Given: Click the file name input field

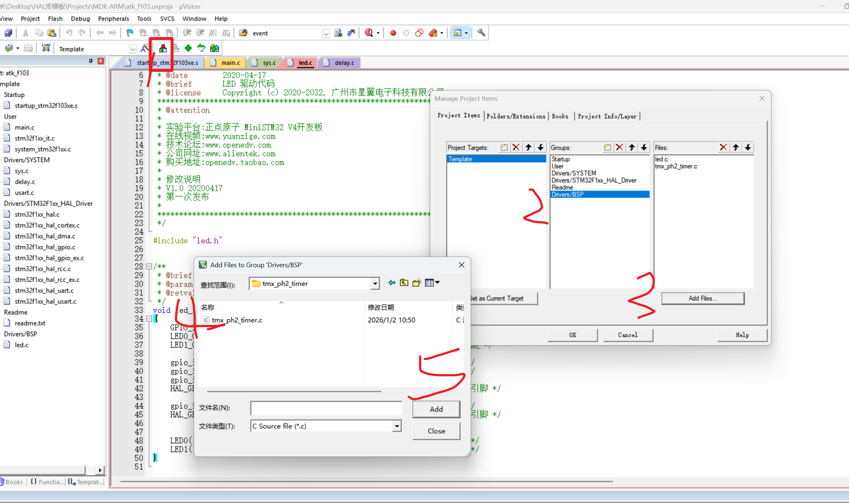Looking at the screenshot, I should click(x=326, y=408).
